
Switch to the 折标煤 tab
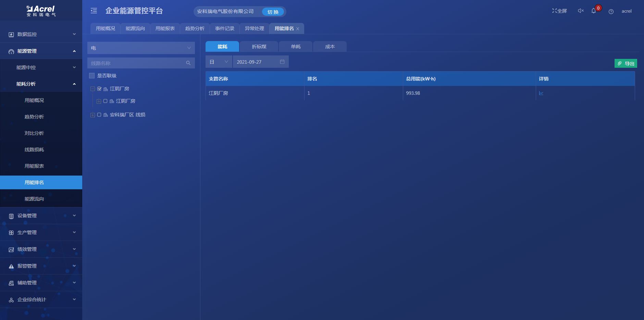tap(259, 47)
